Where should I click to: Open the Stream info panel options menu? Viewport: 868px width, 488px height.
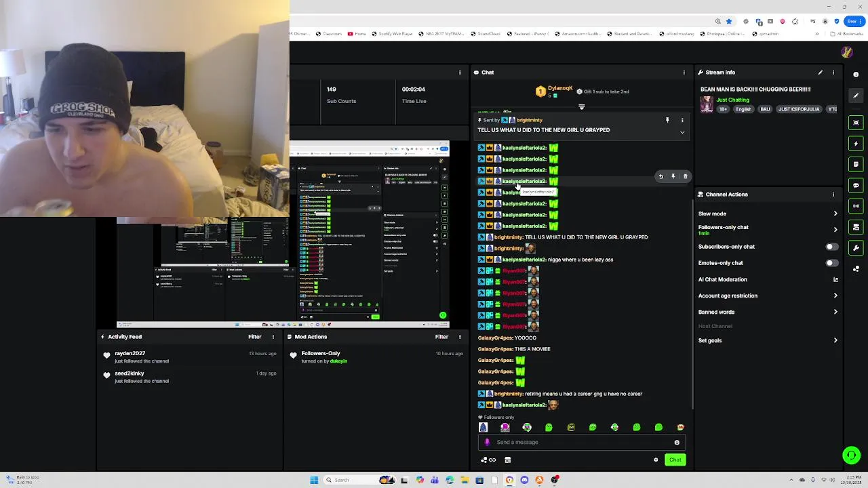(x=833, y=72)
